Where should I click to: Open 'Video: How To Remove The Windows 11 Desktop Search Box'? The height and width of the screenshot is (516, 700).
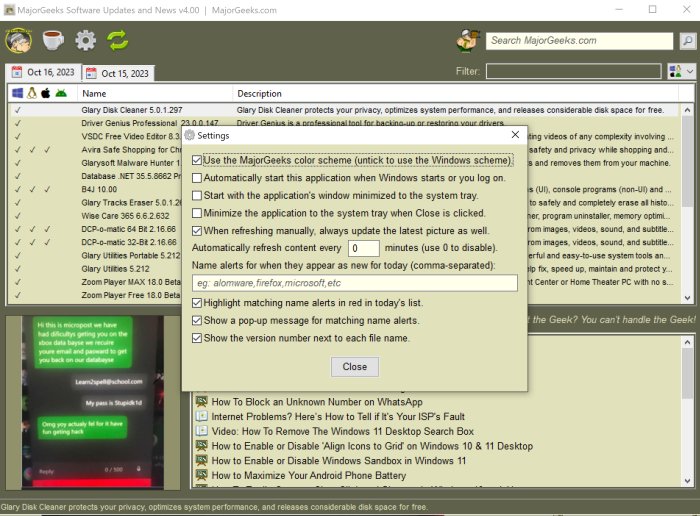342,431
